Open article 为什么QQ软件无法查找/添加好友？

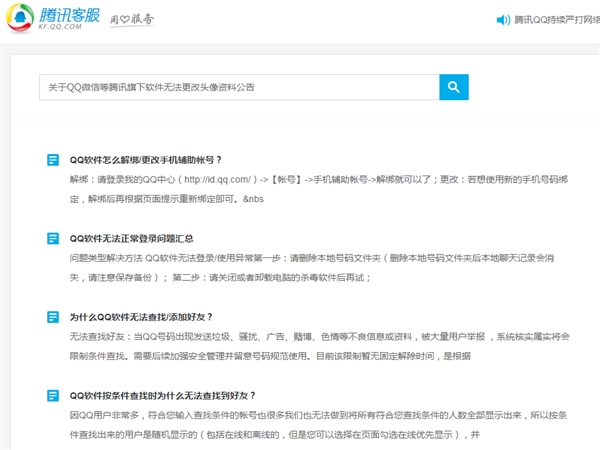(x=141, y=317)
